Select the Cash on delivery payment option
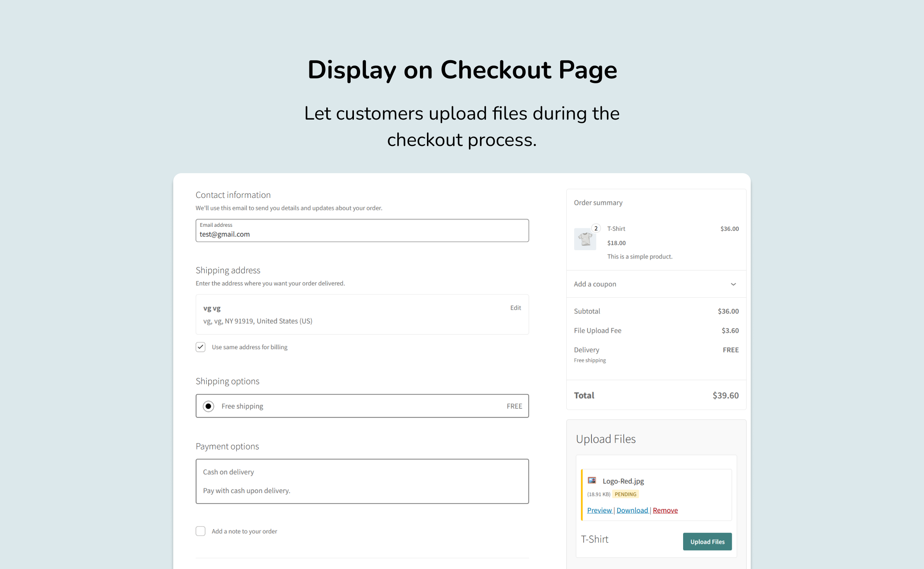Viewport: 924px width, 569px height. point(362,481)
